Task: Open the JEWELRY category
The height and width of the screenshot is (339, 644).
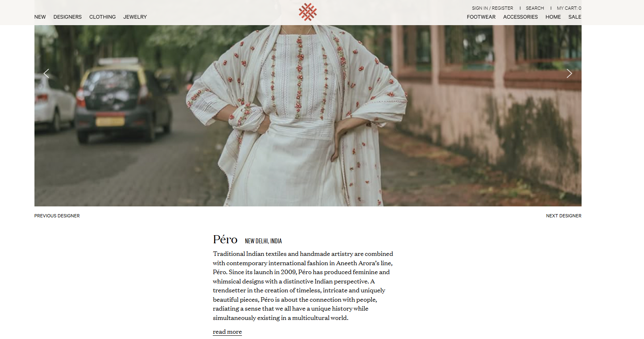Action: click(135, 17)
